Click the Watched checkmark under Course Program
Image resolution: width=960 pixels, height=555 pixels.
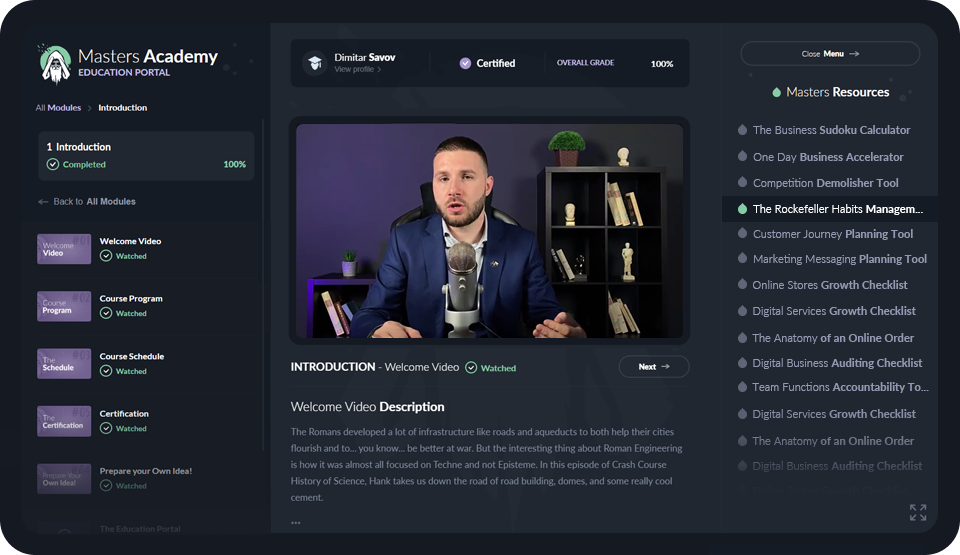[x=106, y=313]
